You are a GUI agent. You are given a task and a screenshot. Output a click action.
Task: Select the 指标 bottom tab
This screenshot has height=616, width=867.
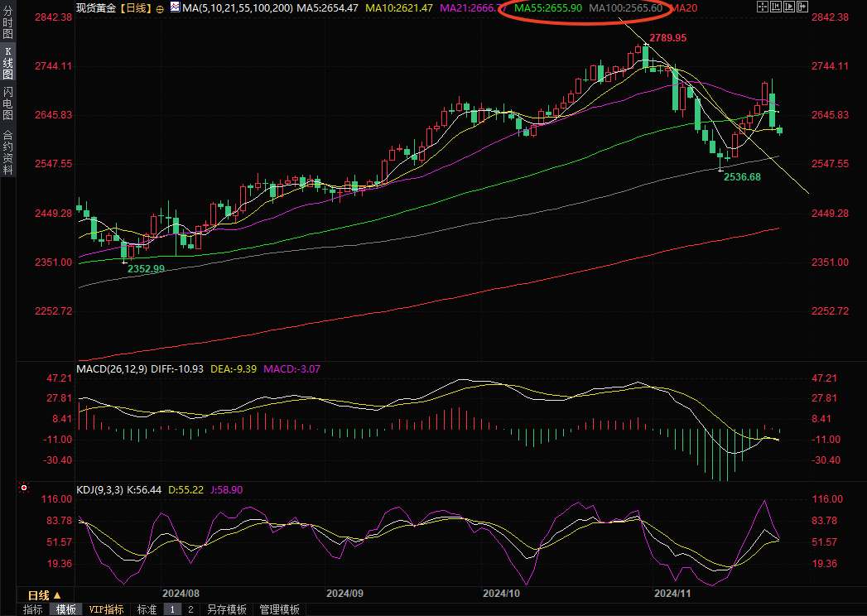(33, 609)
